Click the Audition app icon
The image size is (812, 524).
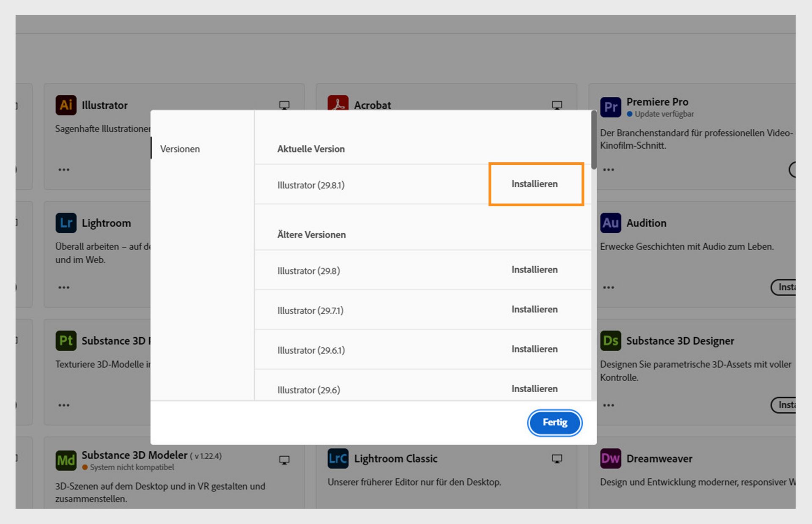610,223
